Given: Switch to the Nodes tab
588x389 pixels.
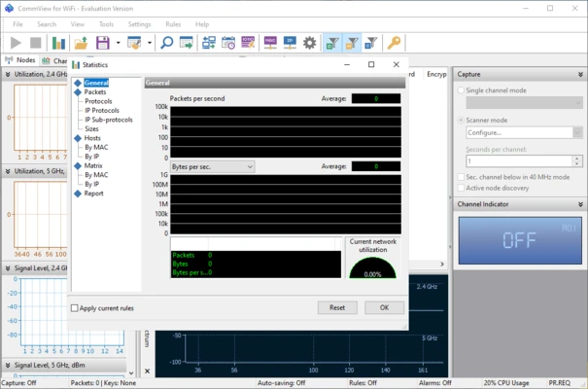Looking at the screenshot, I should [x=20, y=60].
